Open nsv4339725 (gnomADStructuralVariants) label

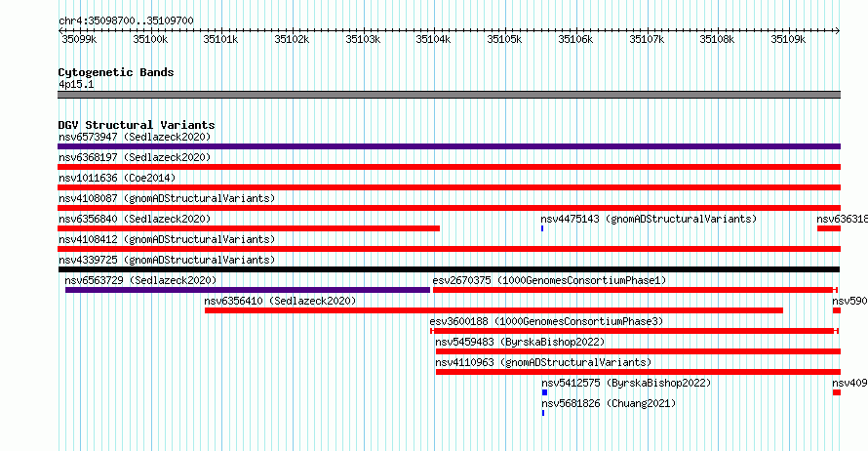167,260
